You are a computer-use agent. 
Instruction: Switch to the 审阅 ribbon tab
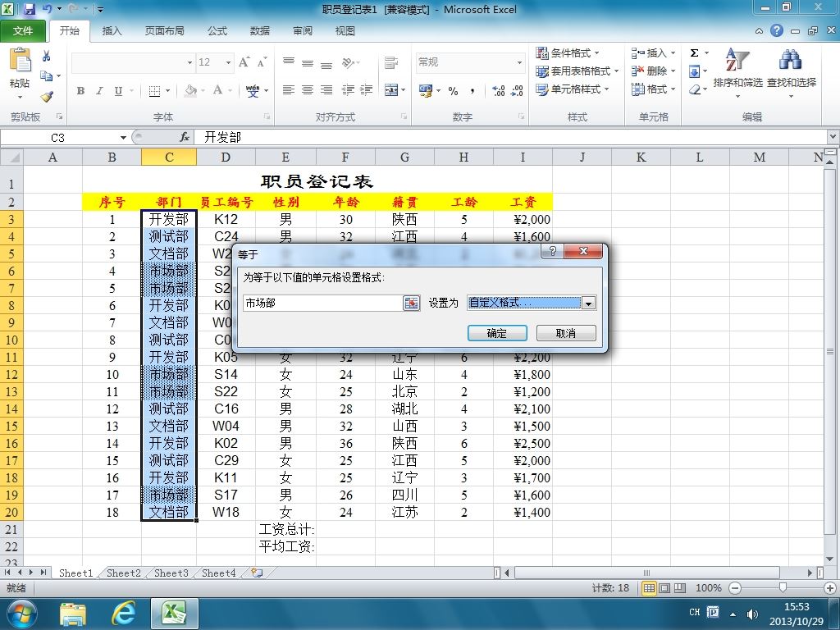[x=303, y=31]
